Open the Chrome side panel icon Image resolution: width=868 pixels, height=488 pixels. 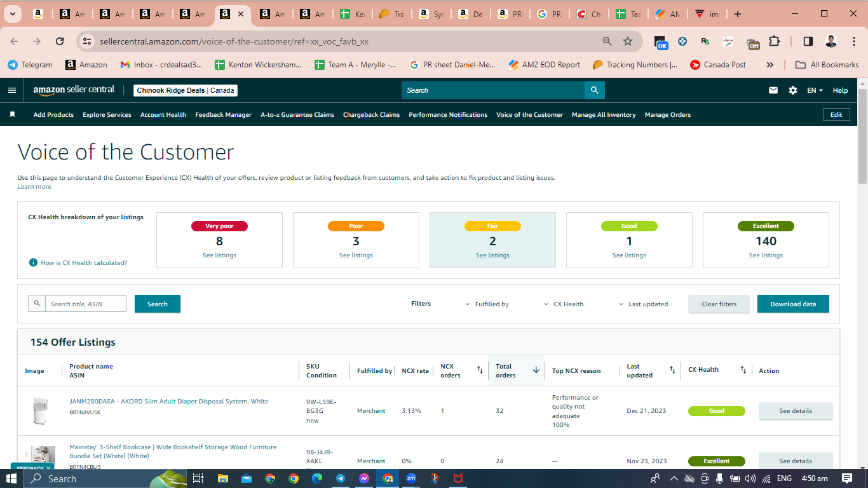(808, 41)
